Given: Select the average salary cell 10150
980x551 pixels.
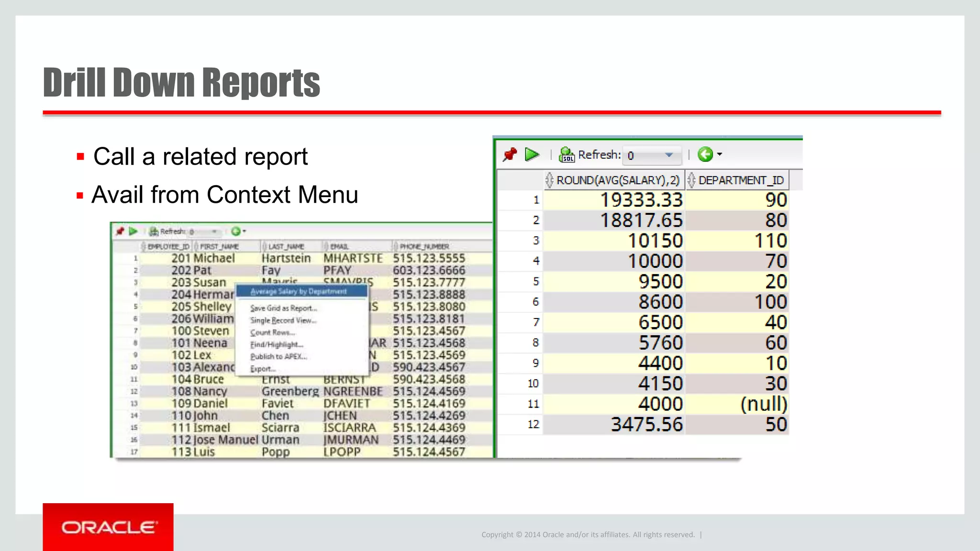Looking at the screenshot, I should pos(614,241).
